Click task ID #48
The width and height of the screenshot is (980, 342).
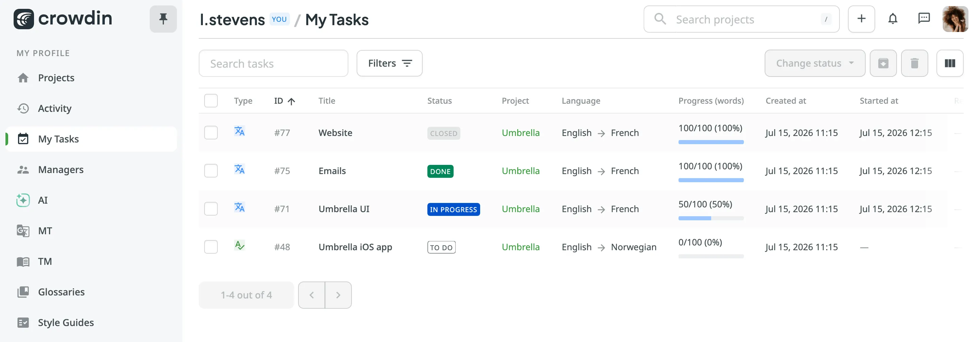pyautogui.click(x=282, y=247)
